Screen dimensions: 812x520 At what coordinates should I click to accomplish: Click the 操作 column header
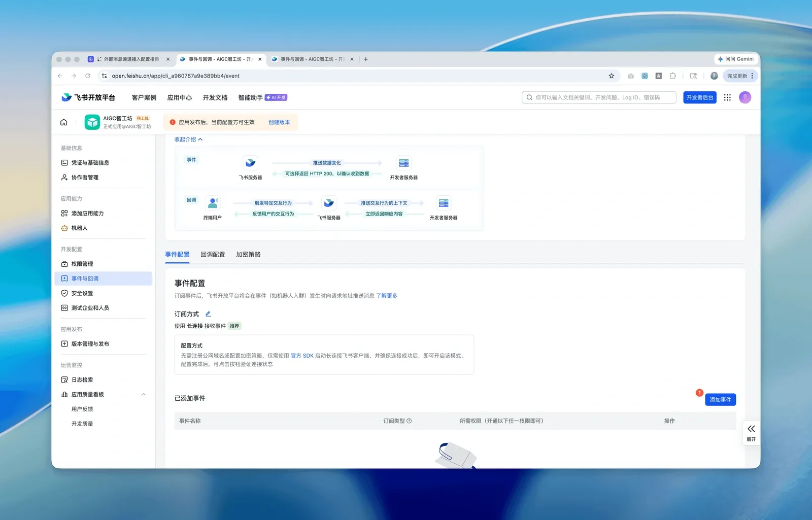tap(669, 421)
